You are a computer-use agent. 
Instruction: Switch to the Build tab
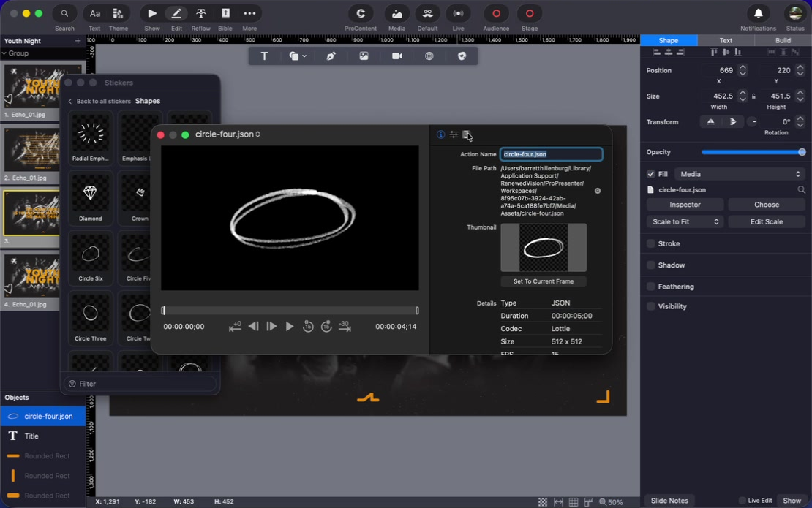tap(783, 40)
